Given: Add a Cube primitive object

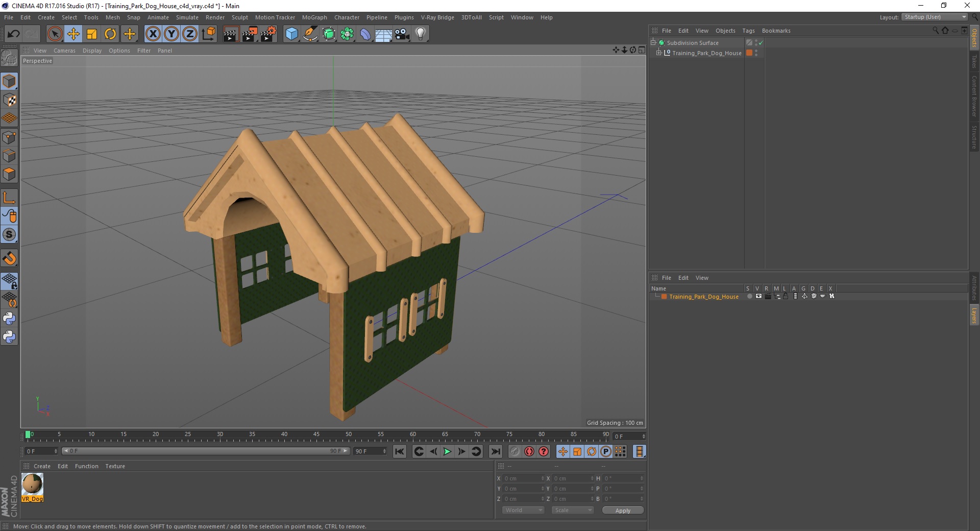Looking at the screenshot, I should 291,34.
